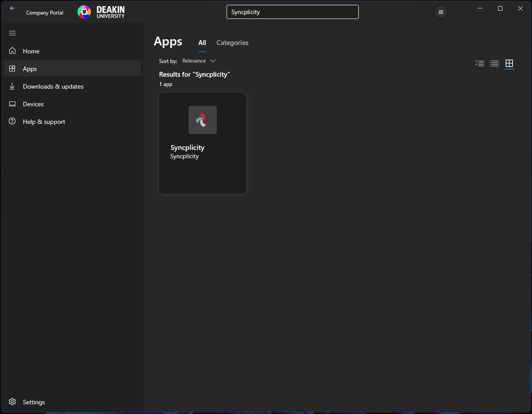This screenshot has width=532, height=414.
Task: Select the grid tile view
Action: (x=509, y=63)
